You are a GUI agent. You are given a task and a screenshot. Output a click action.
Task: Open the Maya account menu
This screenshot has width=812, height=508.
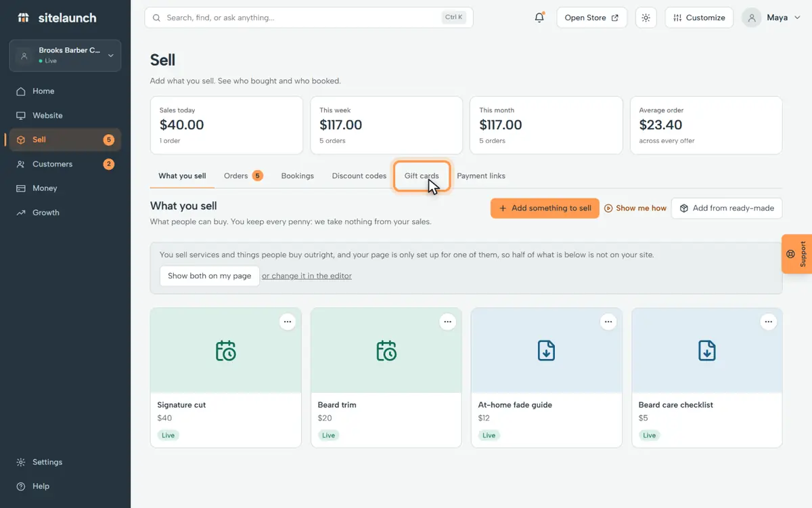coord(771,18)
